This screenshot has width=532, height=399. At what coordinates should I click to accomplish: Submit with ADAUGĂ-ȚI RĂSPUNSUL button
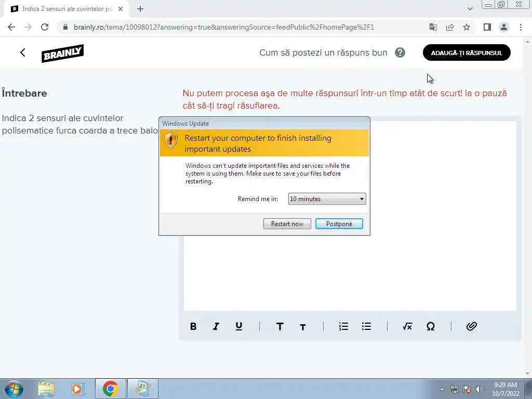point(467,52)
